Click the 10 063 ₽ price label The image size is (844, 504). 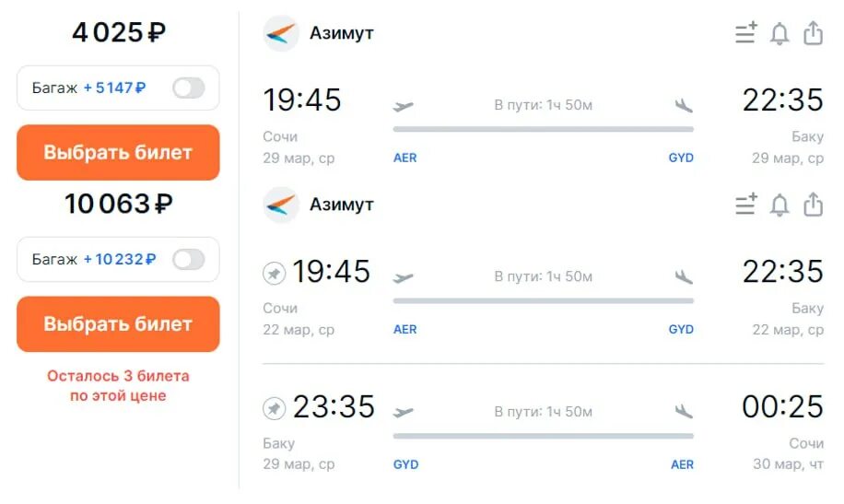118,204
